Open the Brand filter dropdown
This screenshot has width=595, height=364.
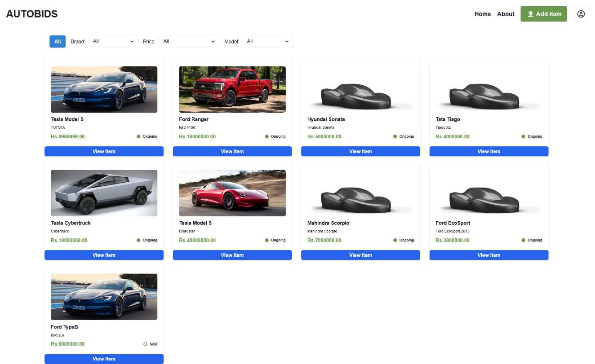113,41
